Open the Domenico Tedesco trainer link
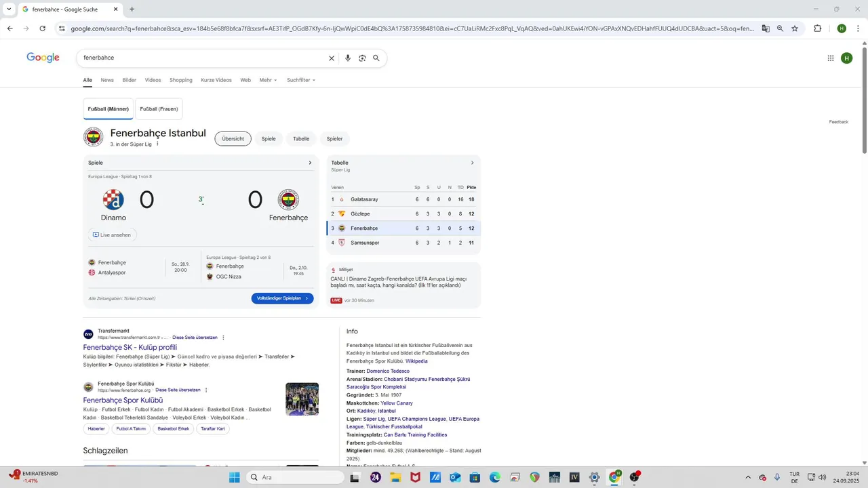The width and height of the screenshot is (868, 488). [388, 371]
